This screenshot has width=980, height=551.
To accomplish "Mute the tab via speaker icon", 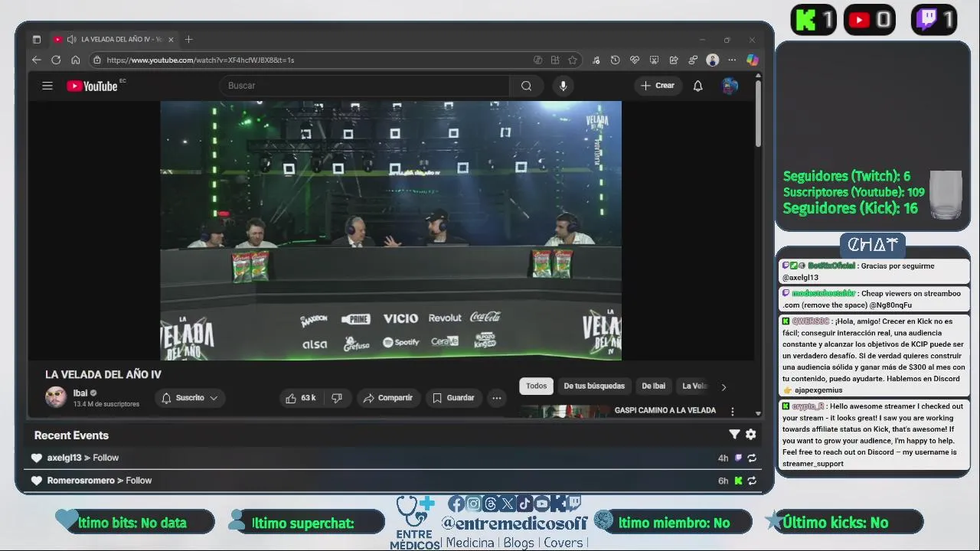I will click(71, 39).
